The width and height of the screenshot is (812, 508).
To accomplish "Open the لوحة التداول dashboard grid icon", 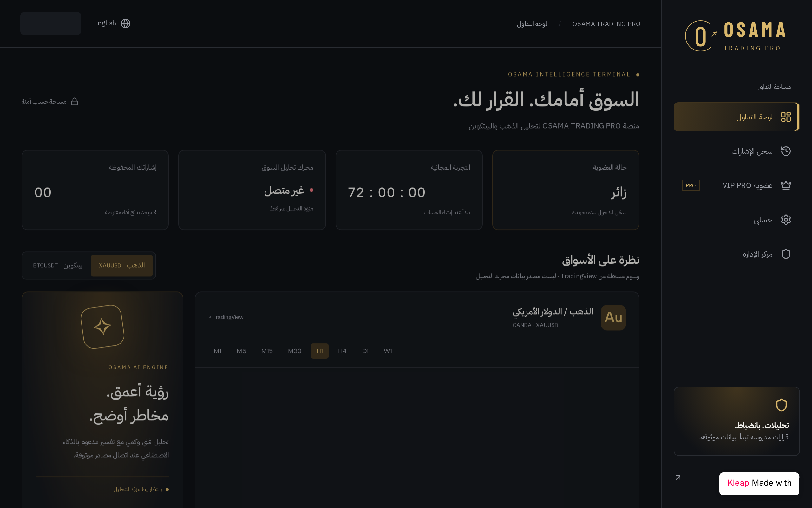I will [x=786, y=117].
